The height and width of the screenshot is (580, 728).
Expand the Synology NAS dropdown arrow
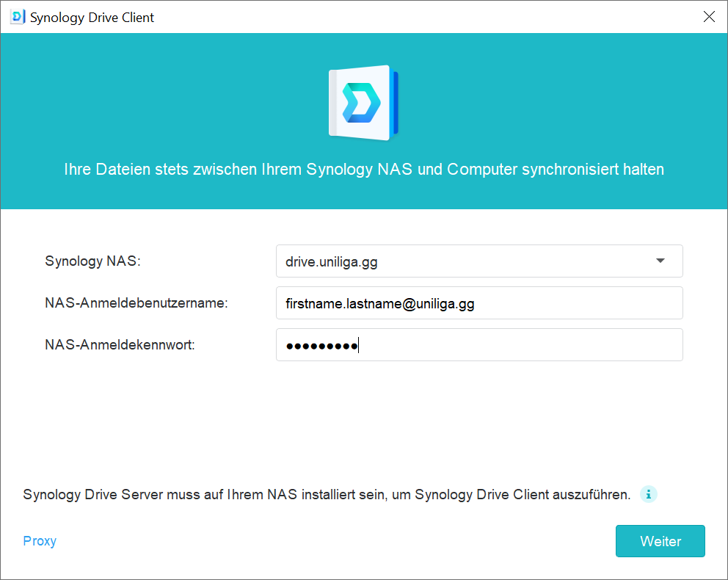click(x=660, y=261)
